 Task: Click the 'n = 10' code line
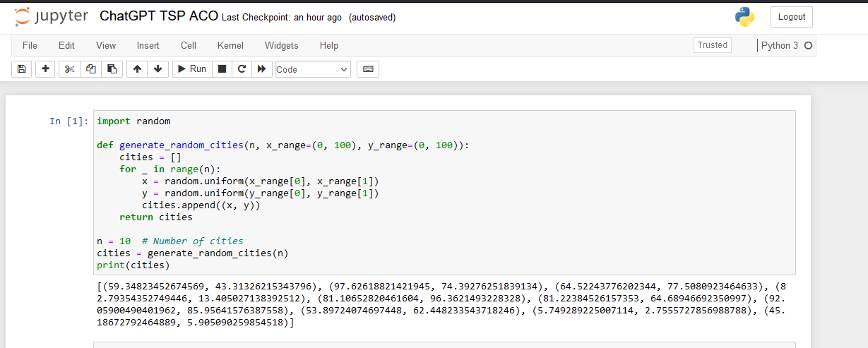pyautogui.click(x=170, y=241)
